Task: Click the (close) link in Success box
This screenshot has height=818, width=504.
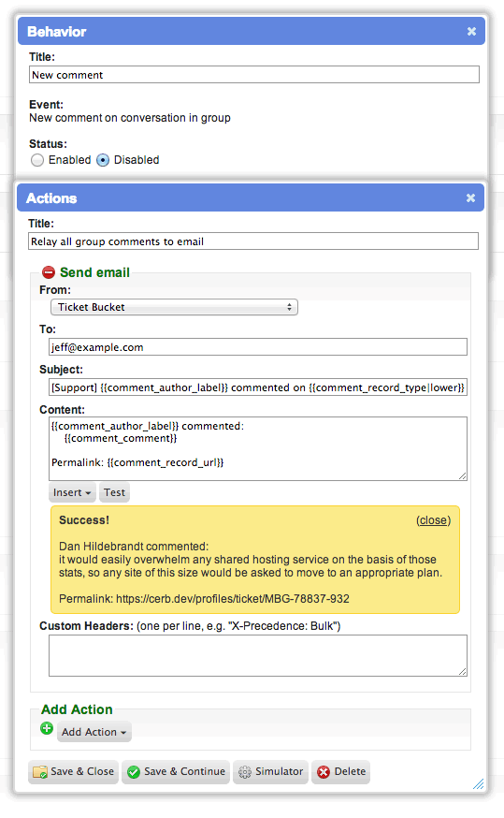Action: (x=433, y=520)
